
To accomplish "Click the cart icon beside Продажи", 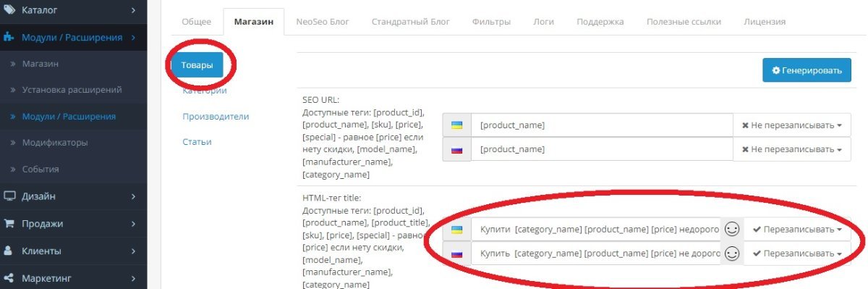I will pyautogui.click(x=9, y=224).
